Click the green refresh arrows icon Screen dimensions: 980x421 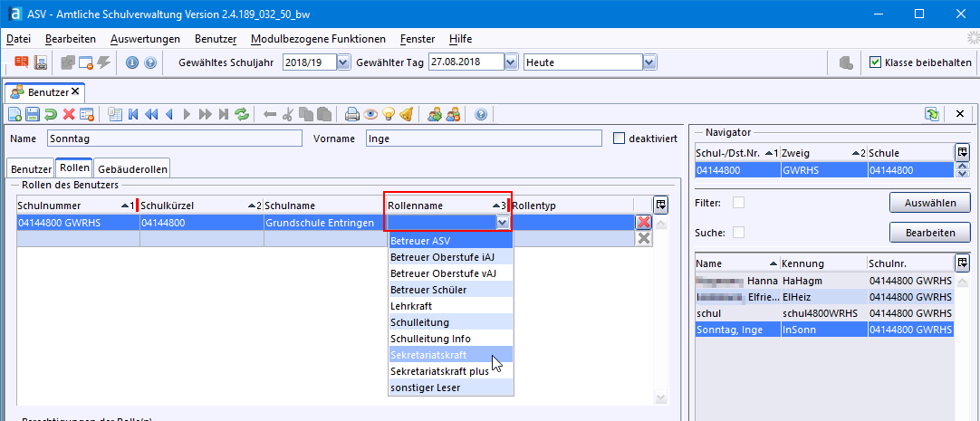tap(242, 114)
